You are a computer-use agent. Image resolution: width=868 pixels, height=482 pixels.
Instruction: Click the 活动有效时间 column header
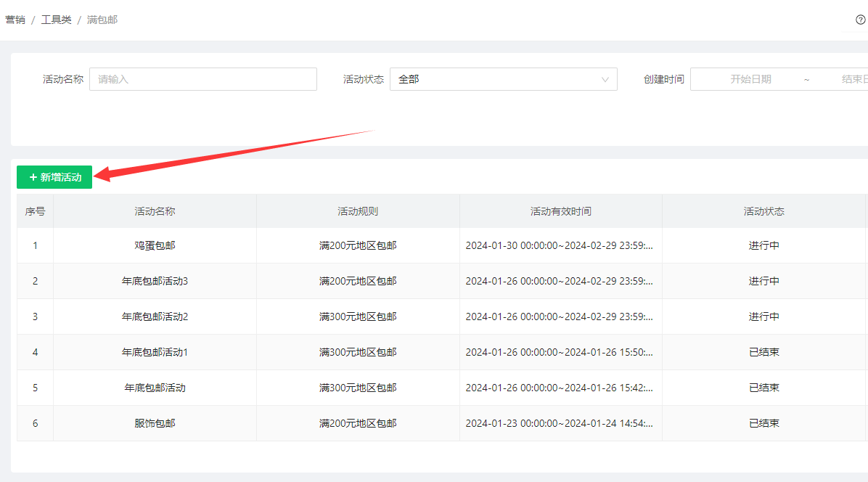[560, 211]
